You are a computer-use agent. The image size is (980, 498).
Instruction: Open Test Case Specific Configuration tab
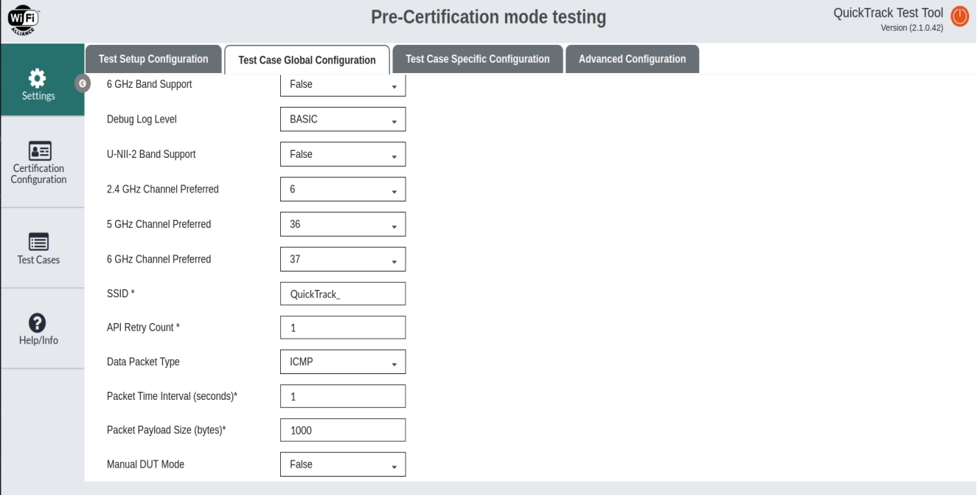pos(477,59)
